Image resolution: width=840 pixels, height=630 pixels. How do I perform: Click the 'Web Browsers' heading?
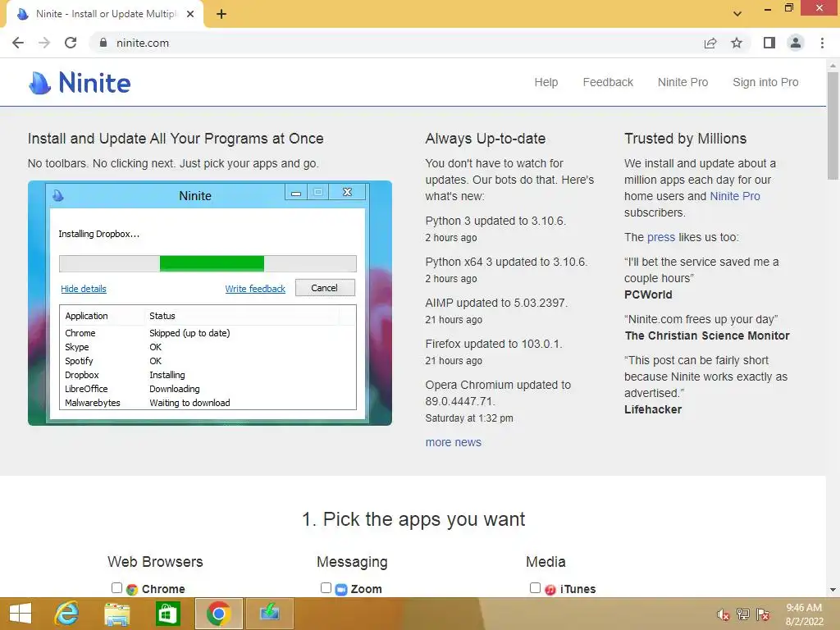[155, 561]
